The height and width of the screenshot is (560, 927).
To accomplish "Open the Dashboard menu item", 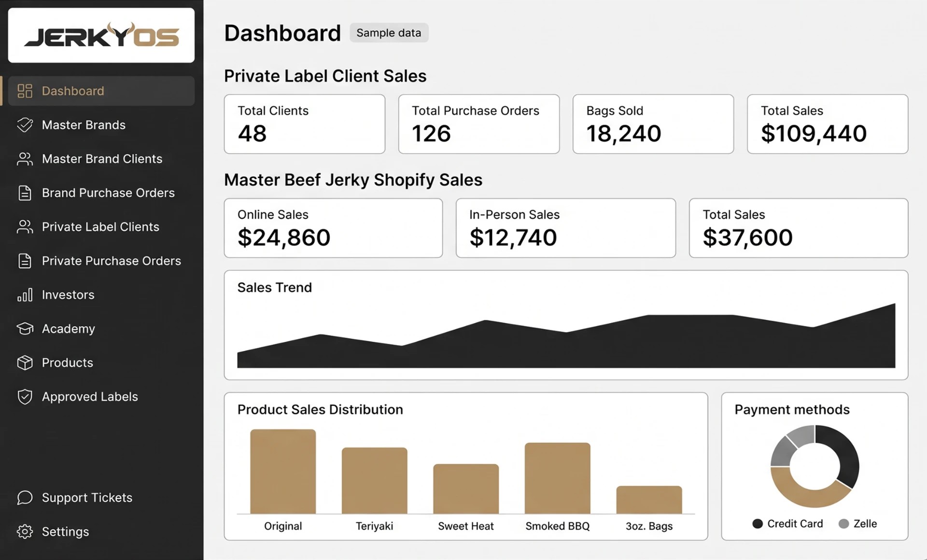I will [x=101, y=91].
